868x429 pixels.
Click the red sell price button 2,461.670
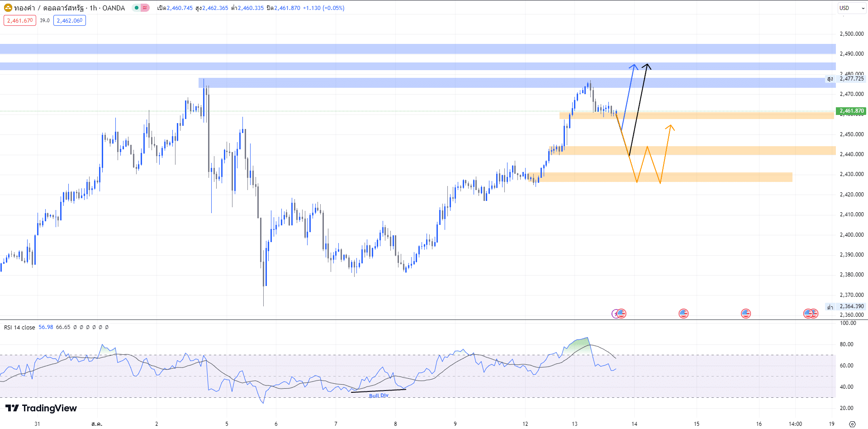[19, 20]
